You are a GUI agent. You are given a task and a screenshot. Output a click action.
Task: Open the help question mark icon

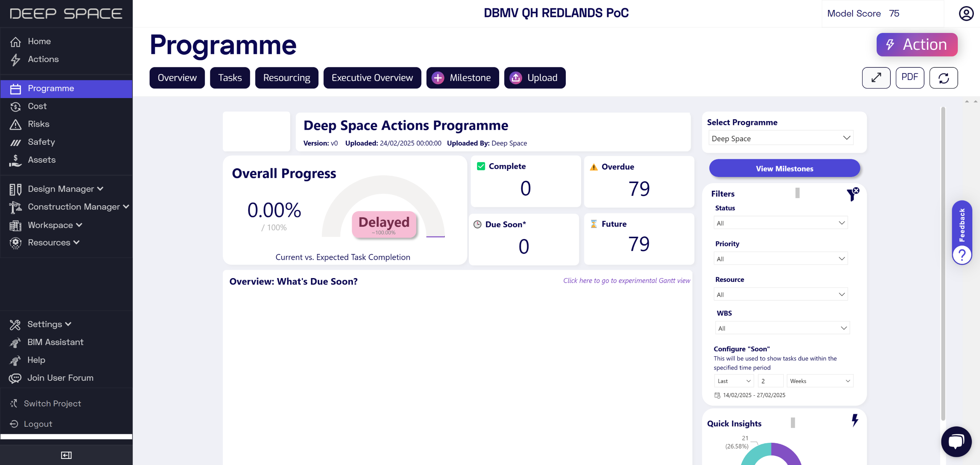click(962, 255)
